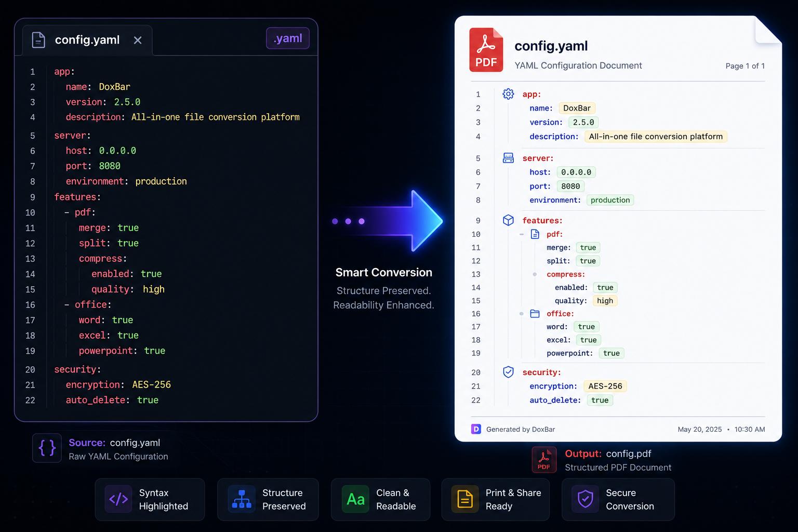Viewport: 798px width, 532px height.
Task: Collapse the pdf: node in PDF document
Action: [522, 234]
